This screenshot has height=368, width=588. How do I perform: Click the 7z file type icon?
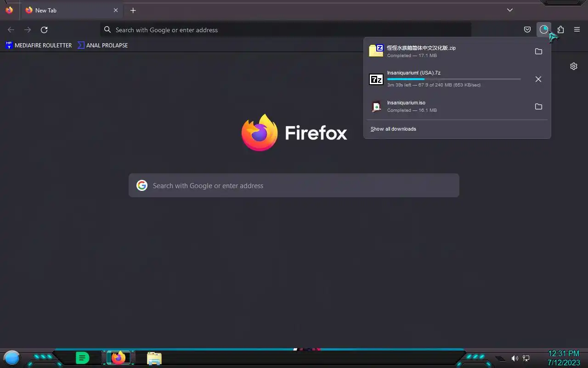point(376,79)
